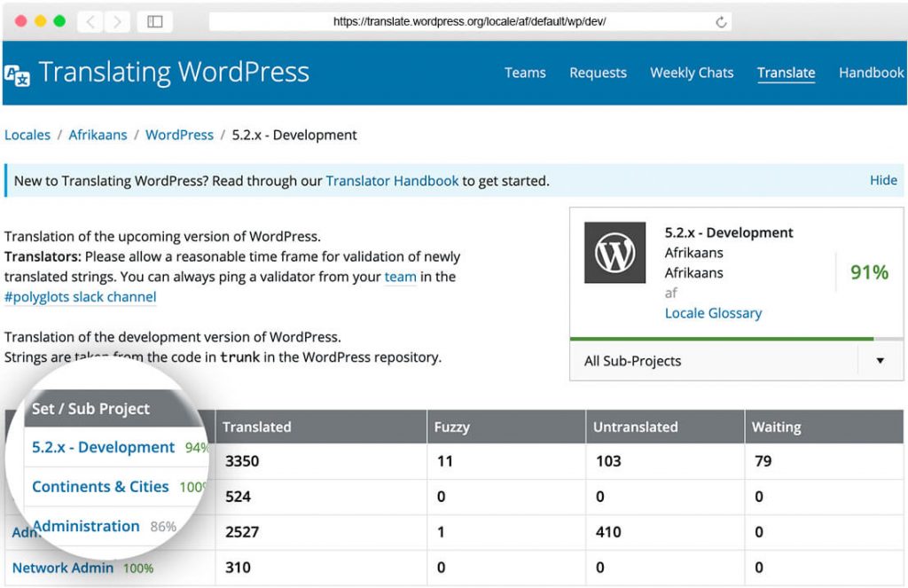The width and height of the screenshot is (908, 588).
Task: Toggle the browser sidebar icon
Action: (154, 22)
